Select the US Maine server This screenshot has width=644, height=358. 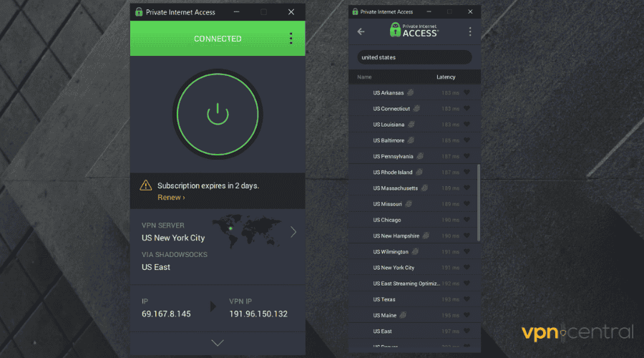(x=413, y=315)
